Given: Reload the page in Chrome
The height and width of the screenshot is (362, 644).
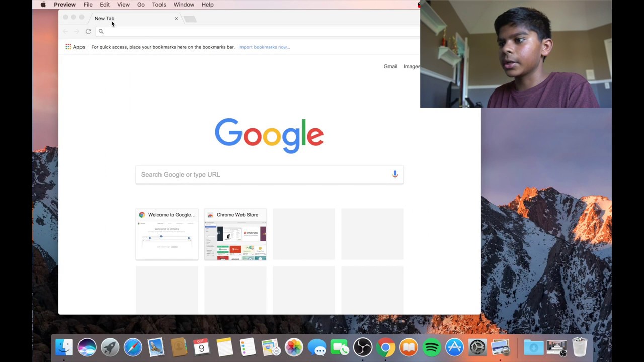Looking at the screenshot, I should click(x=88, y=31).
